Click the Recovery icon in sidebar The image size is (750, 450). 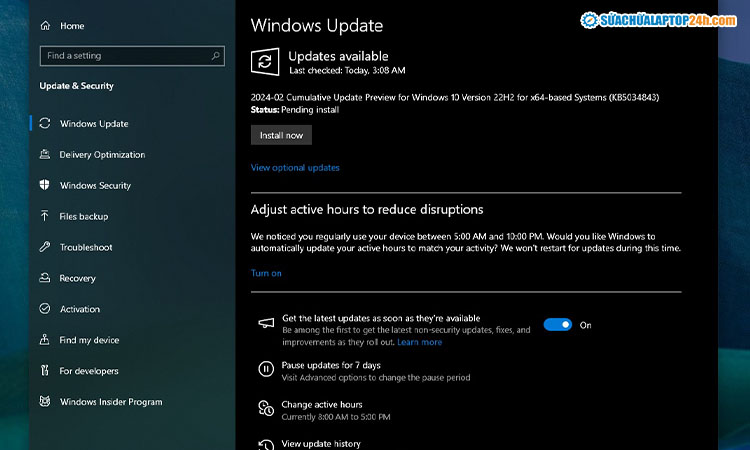45,278
